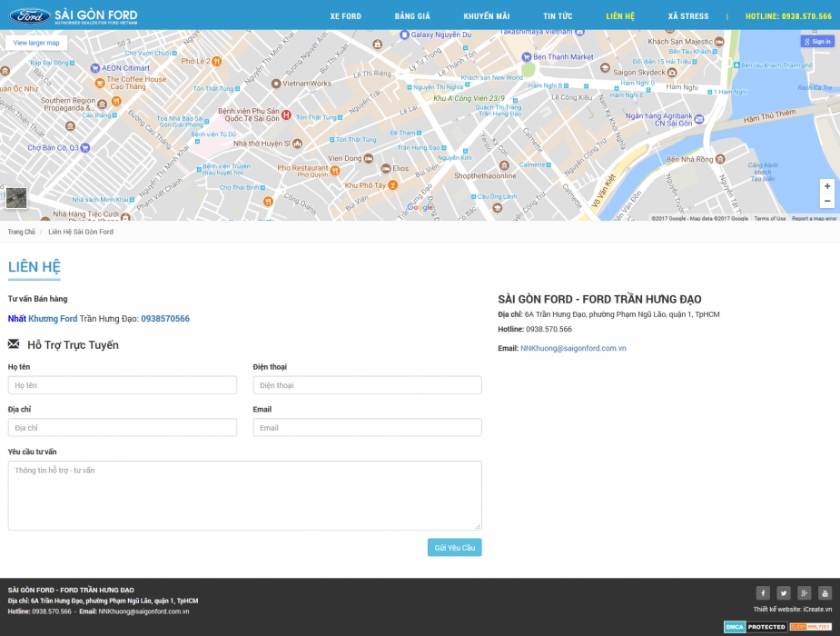Open TIN TỨC news section
The image size is (840, 636).
pyautogui.click(x=558, y=16)
